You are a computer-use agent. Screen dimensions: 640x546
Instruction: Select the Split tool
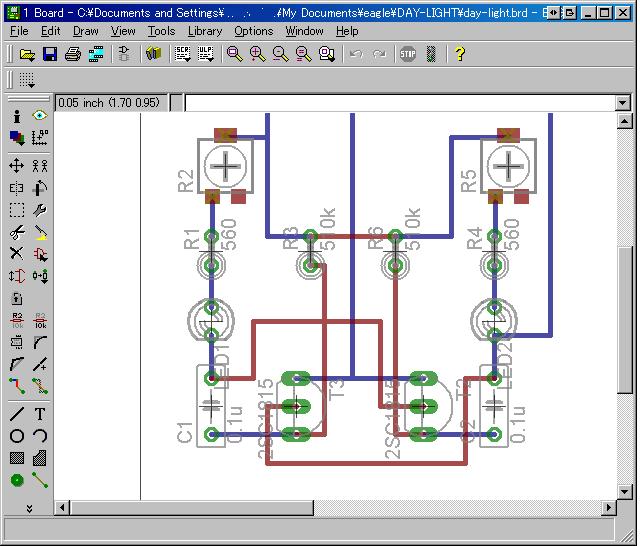[x=17, y=364]
